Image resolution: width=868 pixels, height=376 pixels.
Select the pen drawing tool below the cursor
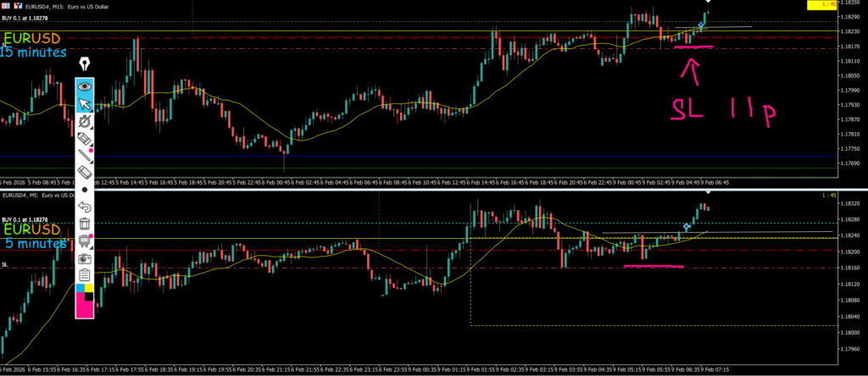pyautogui.click(x=85, y=122)
